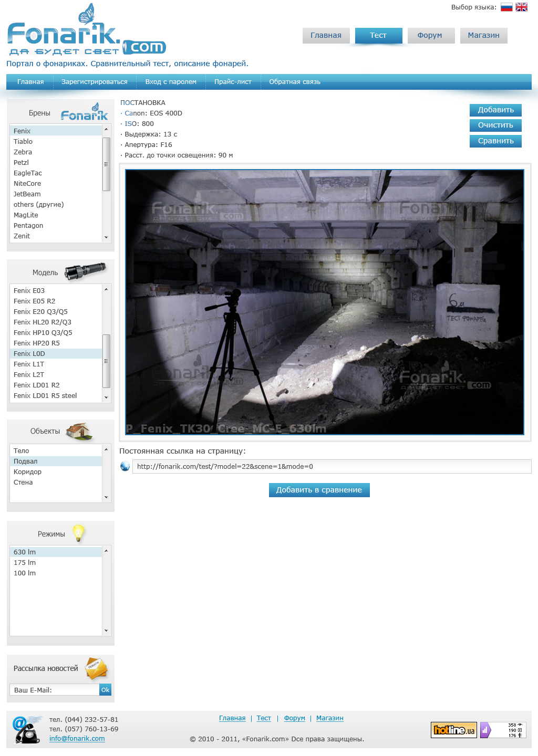This screenshot has height=756, width=538.
Task: Open the info@fonarik.com email link
Action: point(77,739)
